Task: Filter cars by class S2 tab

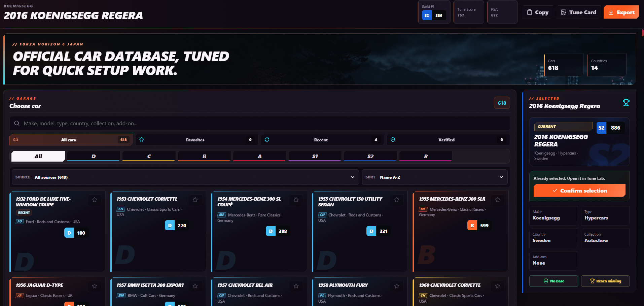Action: click(x=370, y=156)
